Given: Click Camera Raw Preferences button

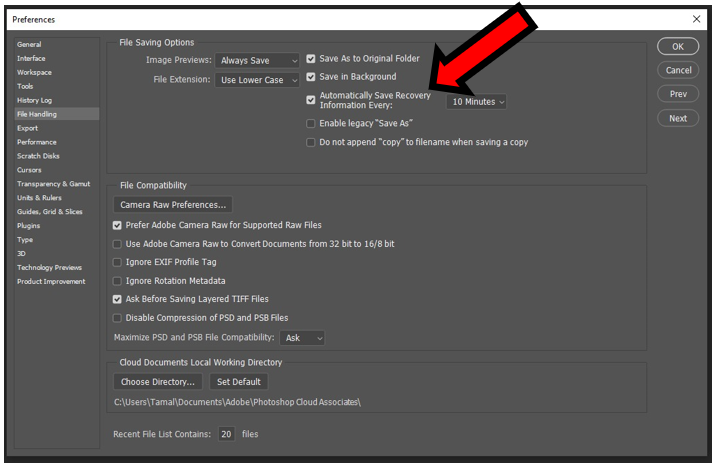Looking at the screenshot, I should click(173, 204).
